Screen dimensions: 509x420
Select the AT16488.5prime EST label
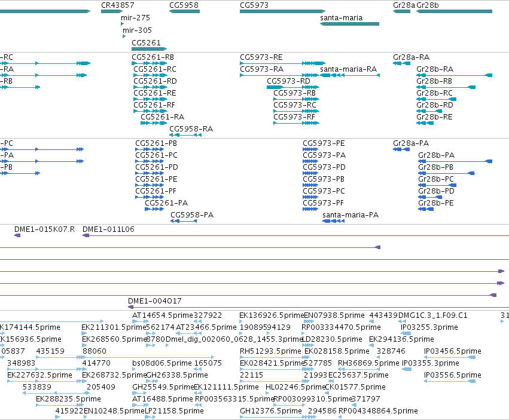point(162,399)
